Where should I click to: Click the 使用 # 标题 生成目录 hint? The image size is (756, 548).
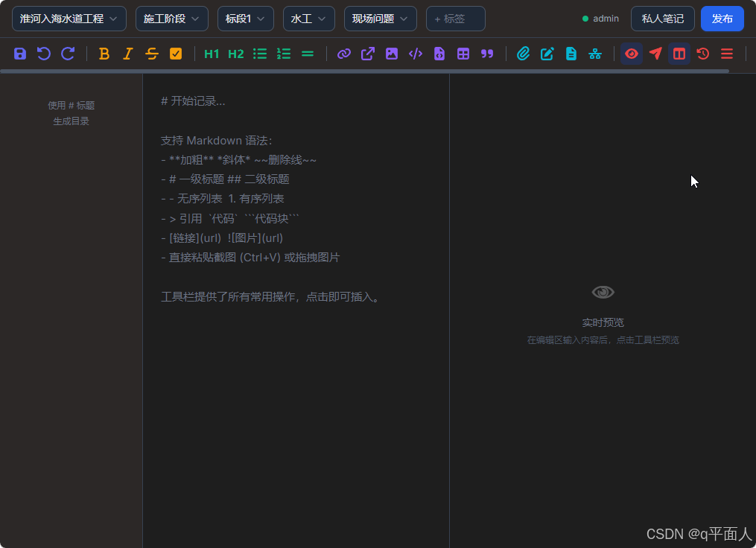point(71,113)
